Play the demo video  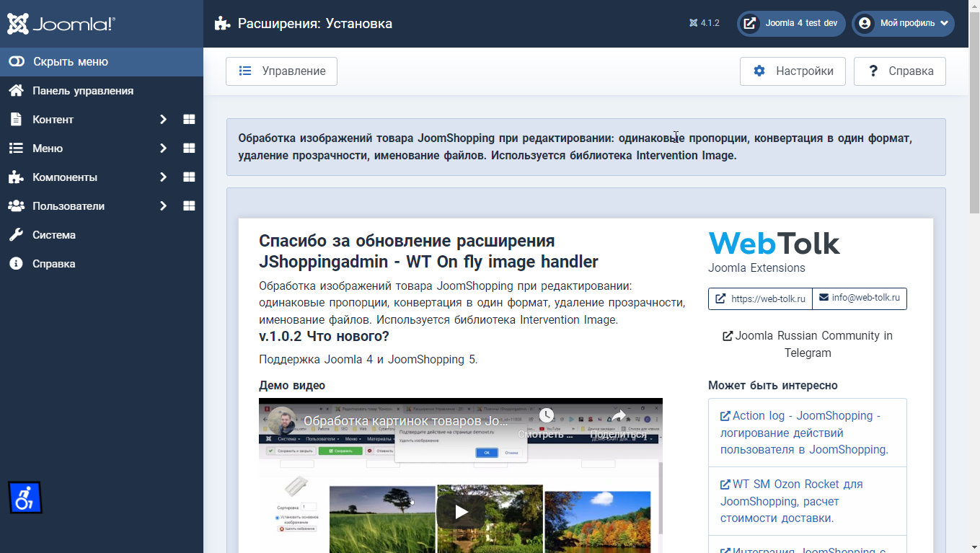pos(460,512)
